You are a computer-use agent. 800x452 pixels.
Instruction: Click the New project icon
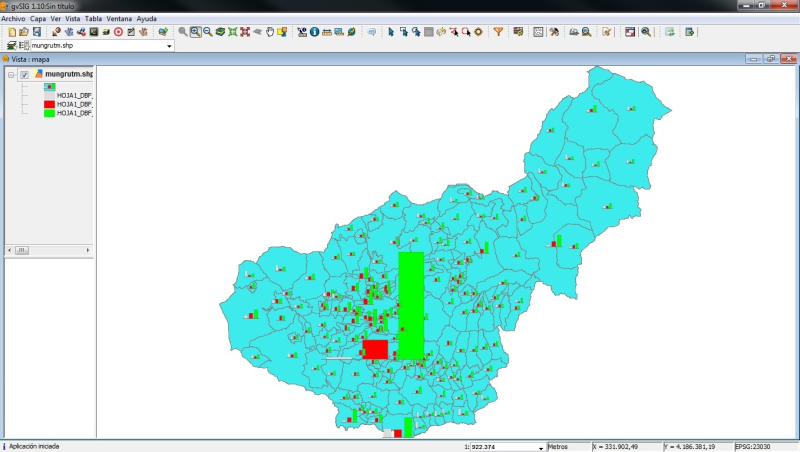click(x=12, y=32)
